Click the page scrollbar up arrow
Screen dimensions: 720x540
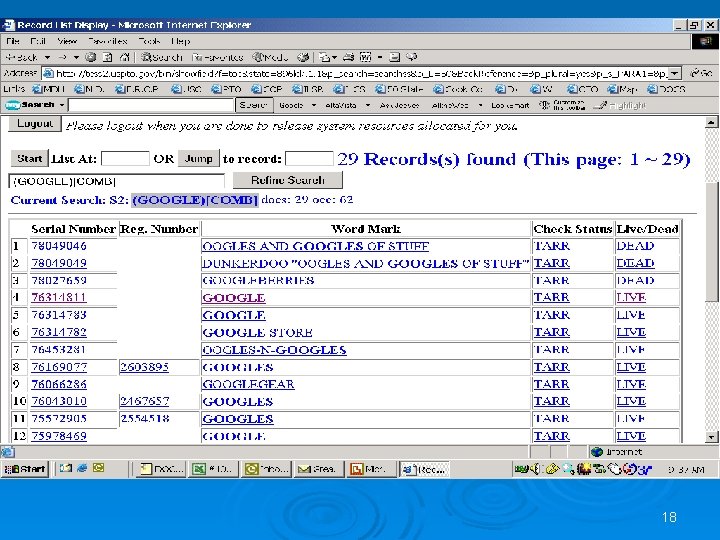pyautogui.click(x=711, y=122)
